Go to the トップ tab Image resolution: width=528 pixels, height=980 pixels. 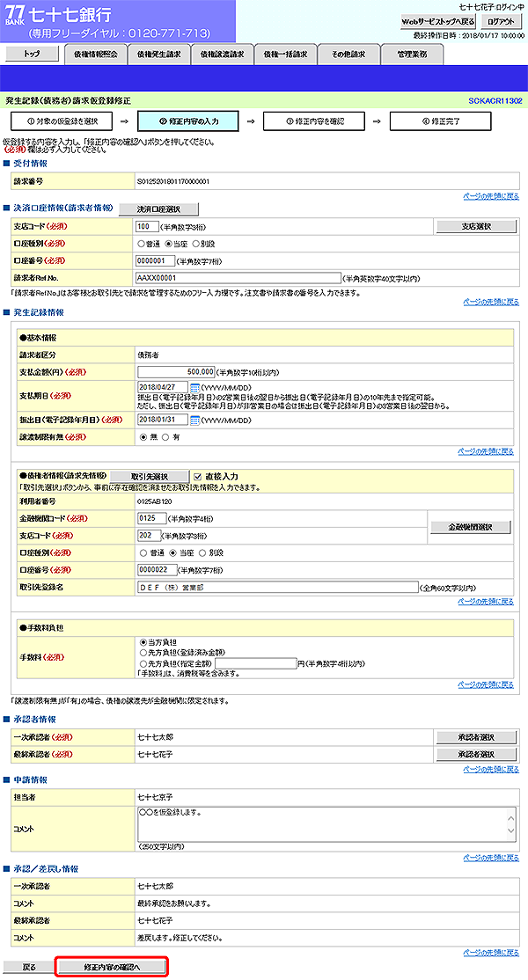tap(32, 55)
